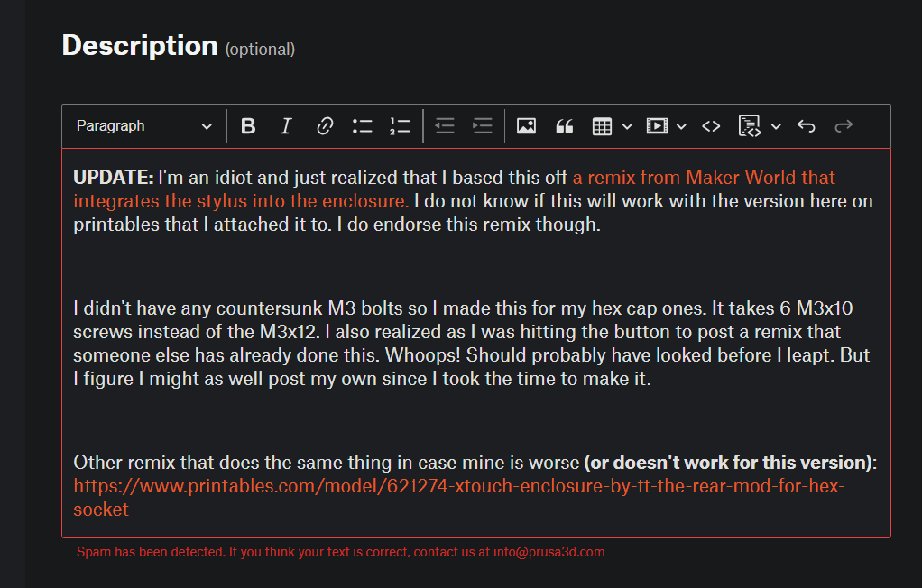Insert an image into description
The image size is (922, 588).
526,126
